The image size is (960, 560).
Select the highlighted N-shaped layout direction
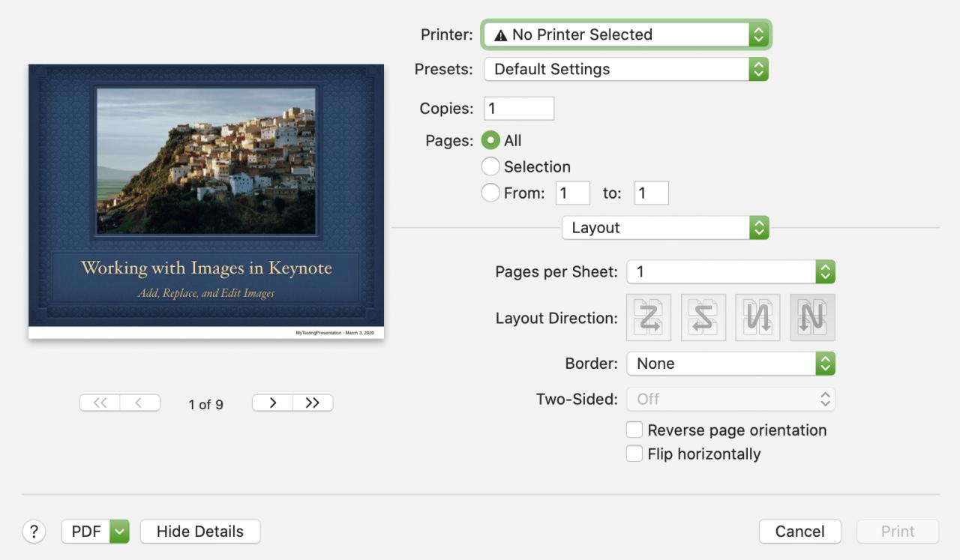click(x=812, y=317)
